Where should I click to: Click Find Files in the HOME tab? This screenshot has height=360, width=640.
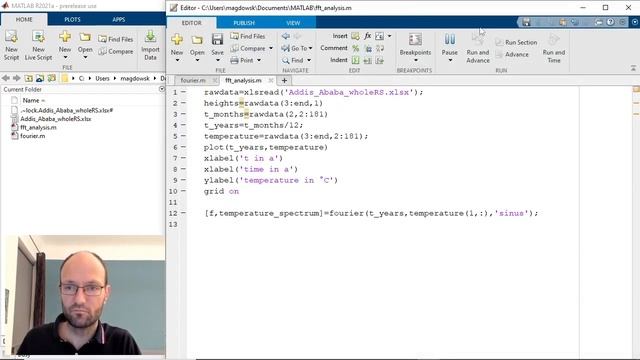point(116,39)
